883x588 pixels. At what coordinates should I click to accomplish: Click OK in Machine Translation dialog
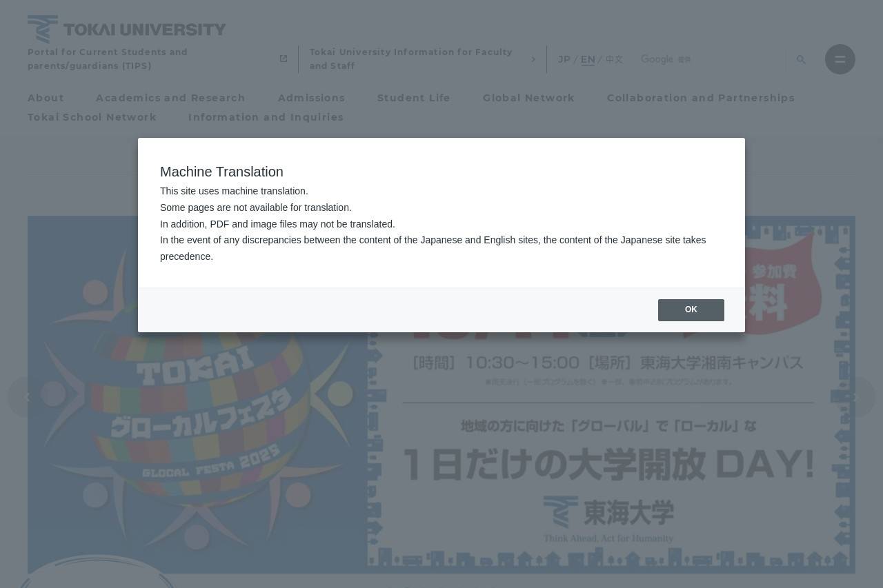691,310
